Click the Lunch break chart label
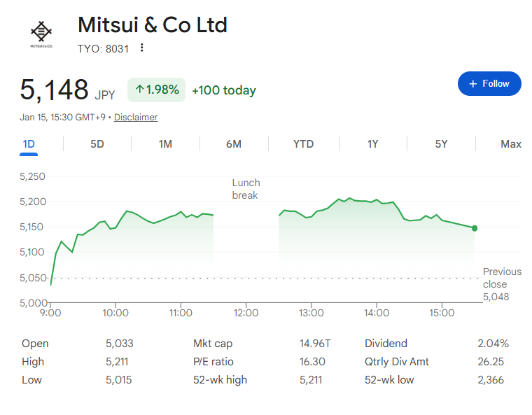This screenshot has width=532, height=415. (x=246, y=189)
